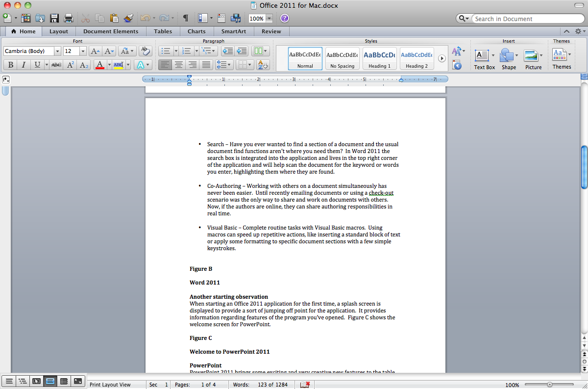Apply the No Spacing style

point(343,58)
